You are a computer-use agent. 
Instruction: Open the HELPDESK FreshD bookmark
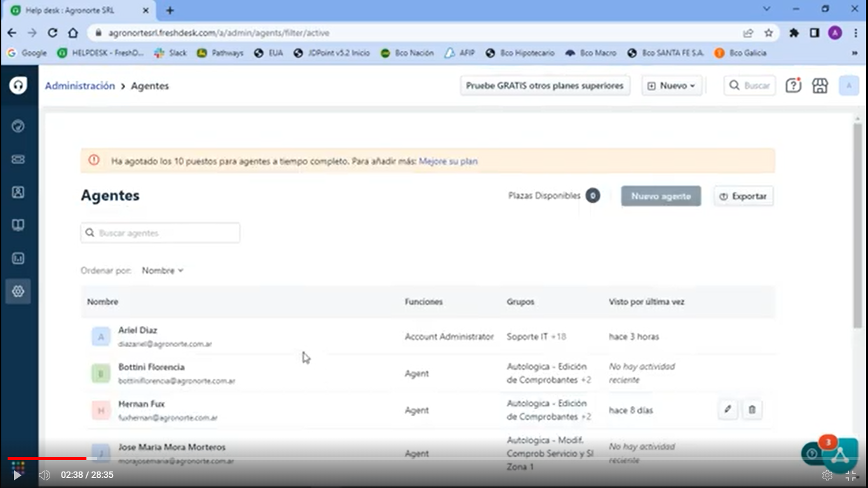[100, 53]
